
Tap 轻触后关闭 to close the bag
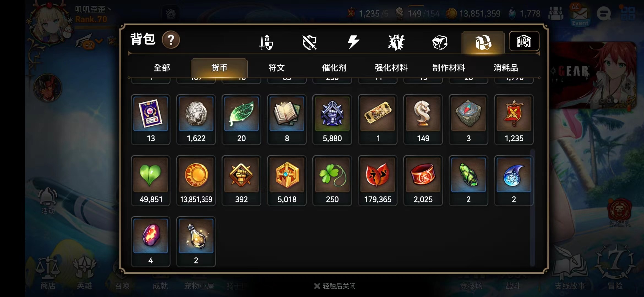click(x=335, y=286)
